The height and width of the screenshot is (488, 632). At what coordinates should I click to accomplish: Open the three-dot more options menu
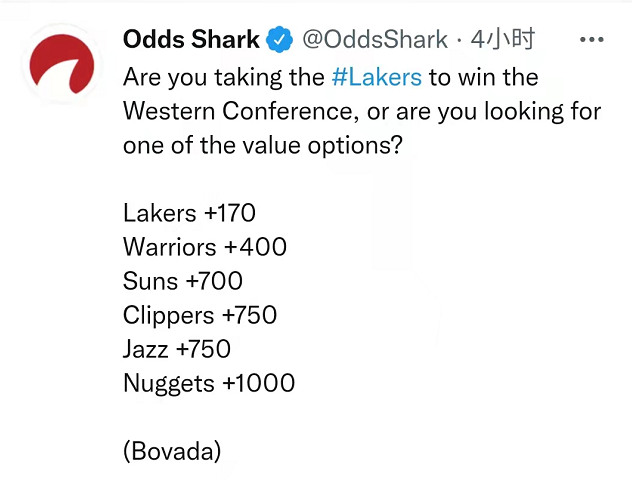point(591,39)
